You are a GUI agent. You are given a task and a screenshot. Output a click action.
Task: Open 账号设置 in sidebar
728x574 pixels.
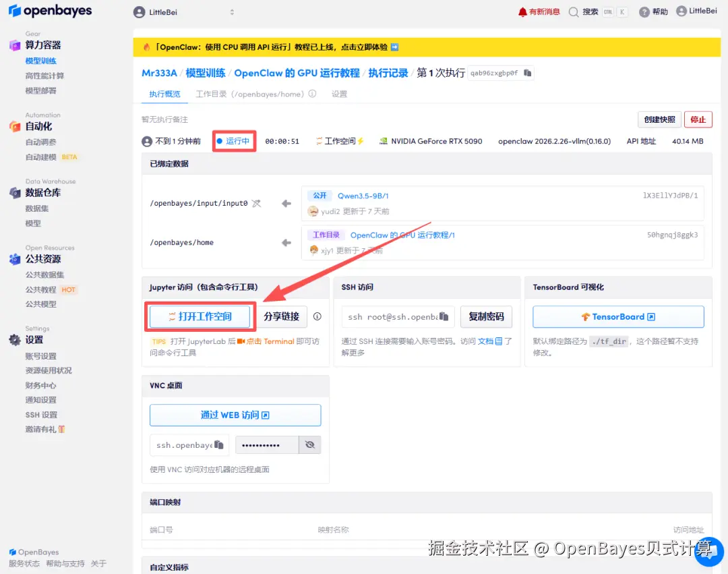(x=41, y=356)
